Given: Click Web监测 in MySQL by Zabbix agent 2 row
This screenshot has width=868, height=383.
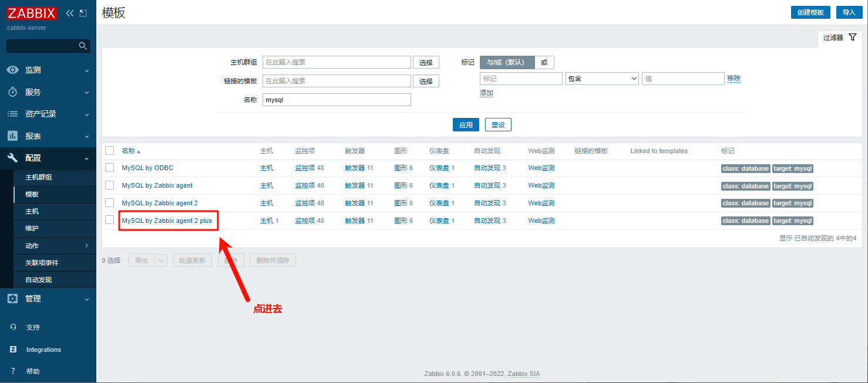Looking at the screenshot, I should pyautogui.click(x=541, y=203).
